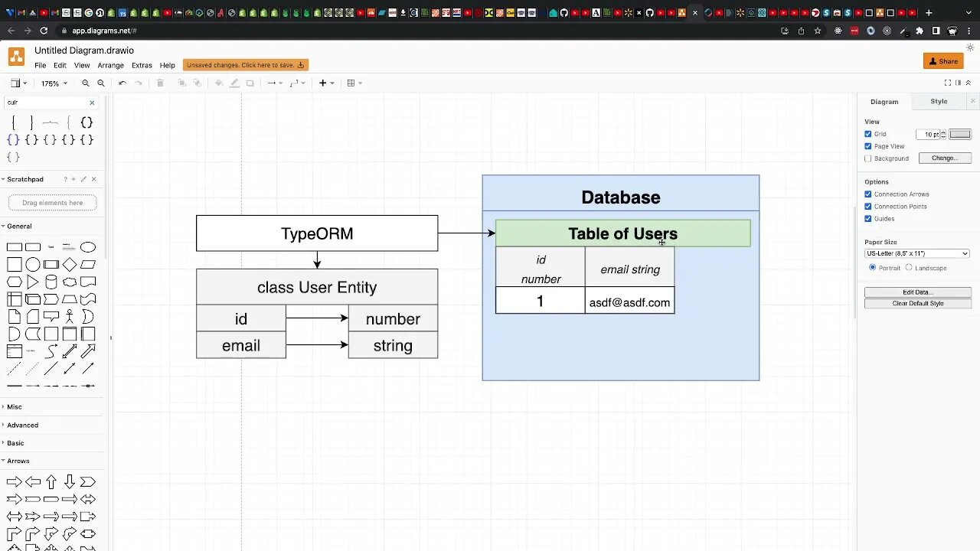
Task: Click the Edit Data... button
Action: click(x=918, y=292)
